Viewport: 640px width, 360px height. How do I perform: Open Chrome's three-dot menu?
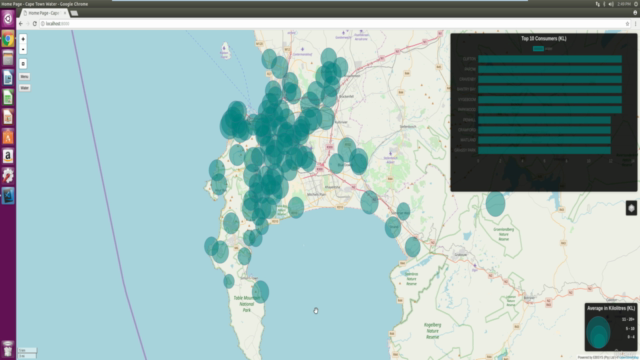pyautogui.click(x=635, y=24)
